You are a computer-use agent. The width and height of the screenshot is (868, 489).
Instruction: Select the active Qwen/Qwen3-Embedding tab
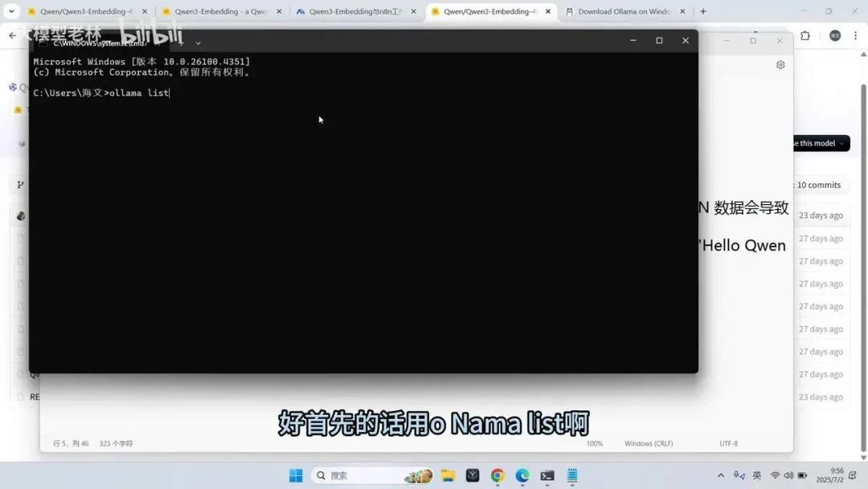click(x=489, y=11)
